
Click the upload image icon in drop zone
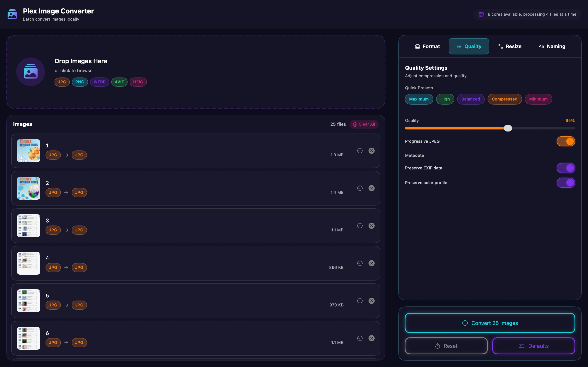[31, 72]
